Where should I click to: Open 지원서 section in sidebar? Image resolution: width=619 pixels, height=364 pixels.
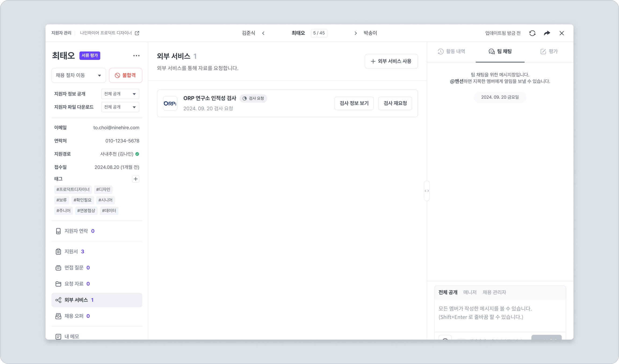pos(71,251)
